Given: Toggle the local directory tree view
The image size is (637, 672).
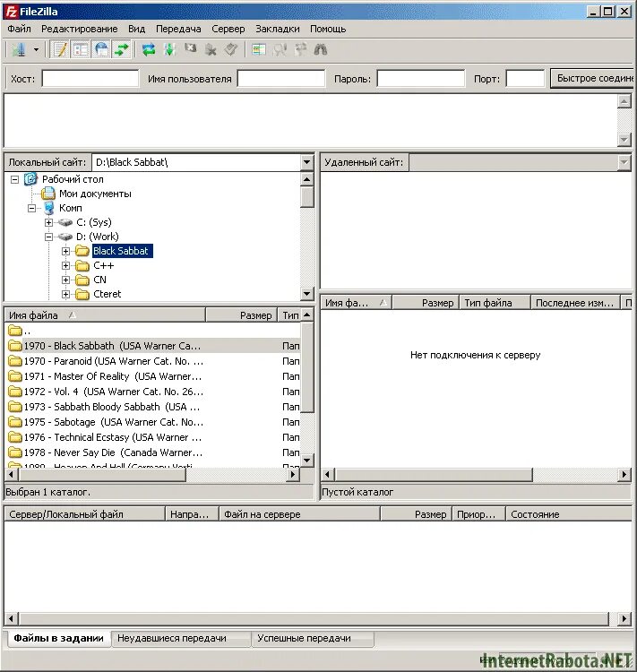Looking at the screenshot, I should (x=81, y=49).
